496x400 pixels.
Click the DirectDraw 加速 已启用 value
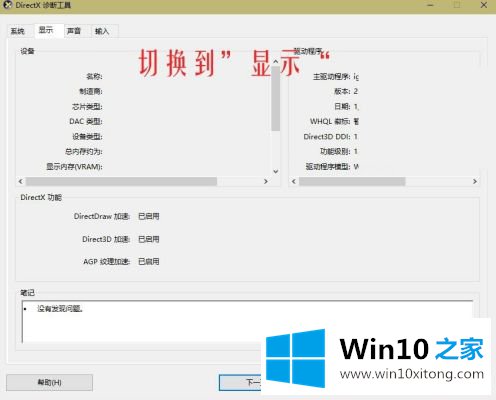pos(149,216)
